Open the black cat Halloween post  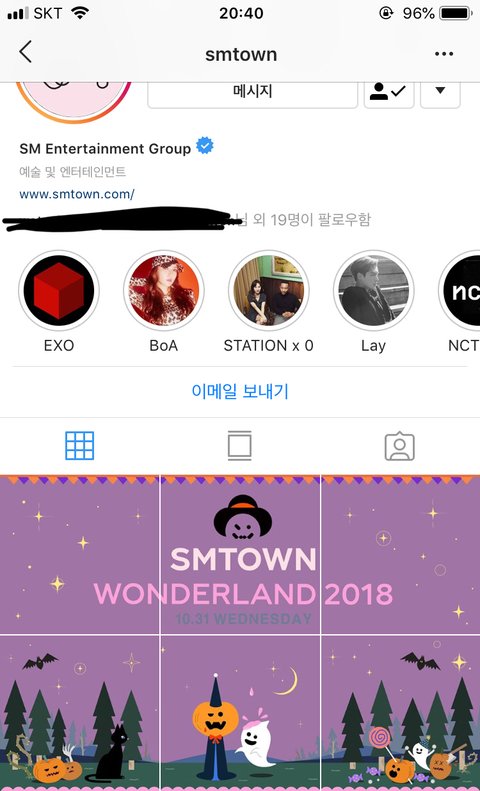pyautogui.click(x=80, y=713)
